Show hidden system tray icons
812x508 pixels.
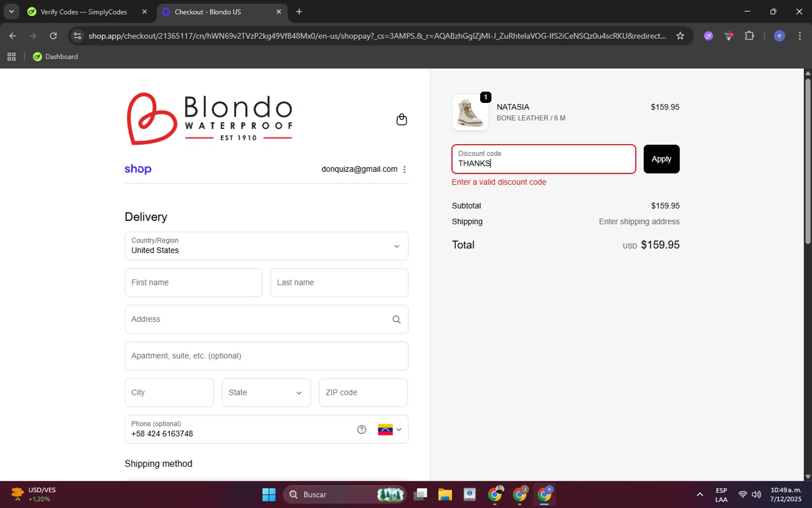click(699, 494)
